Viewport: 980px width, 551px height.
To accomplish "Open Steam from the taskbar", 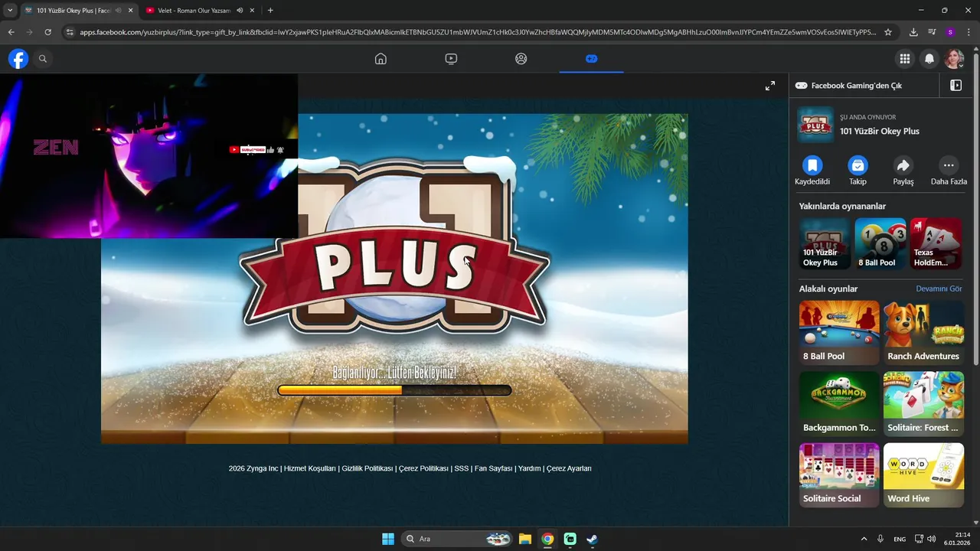I will (592, 539).
